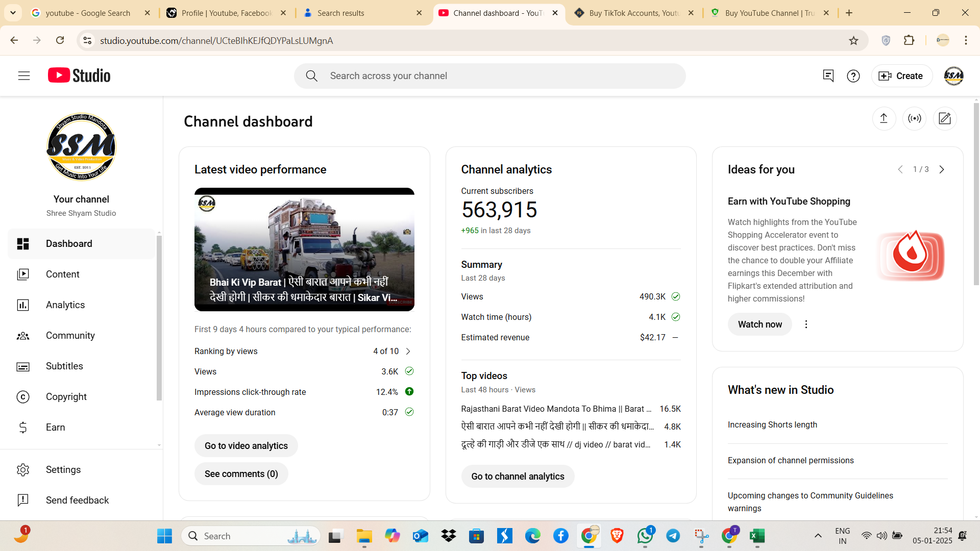The height and width of the screenshot is (551, 980).
Task: Open the tab search dropdown arrow
Action: click(x=13, y=13)
